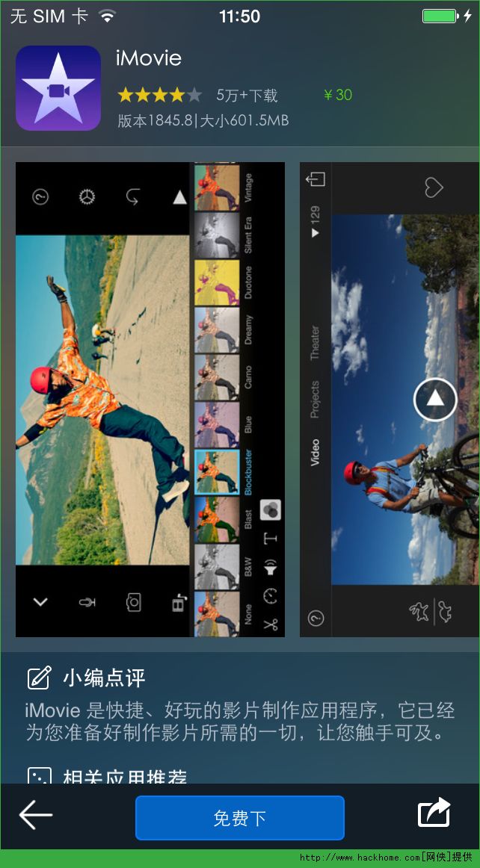Open the first iMovie filter screenshot
This screenshot has height=868, width=480.
click(x=150, y=399)
